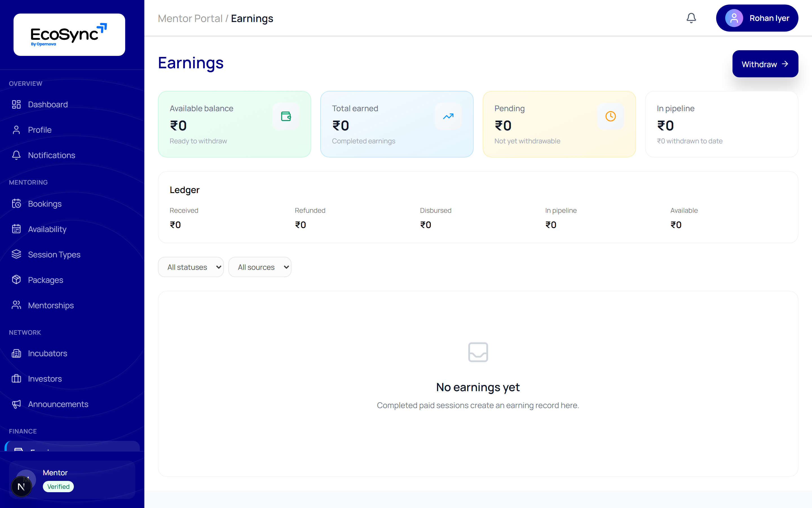Click the wallet icon on Available balance
812x508 pixels.
286,116
